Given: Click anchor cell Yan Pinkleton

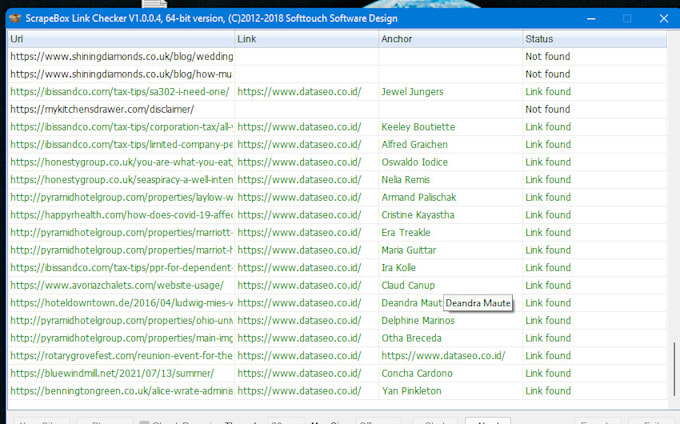Looking at the screenshot, I should pos(412,391).
